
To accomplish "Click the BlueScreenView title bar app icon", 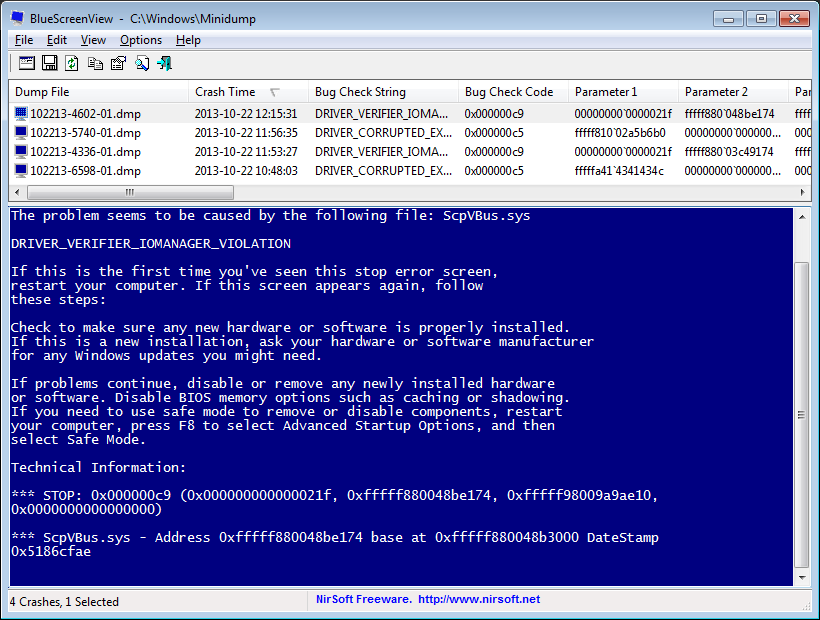I will (17, 18).
